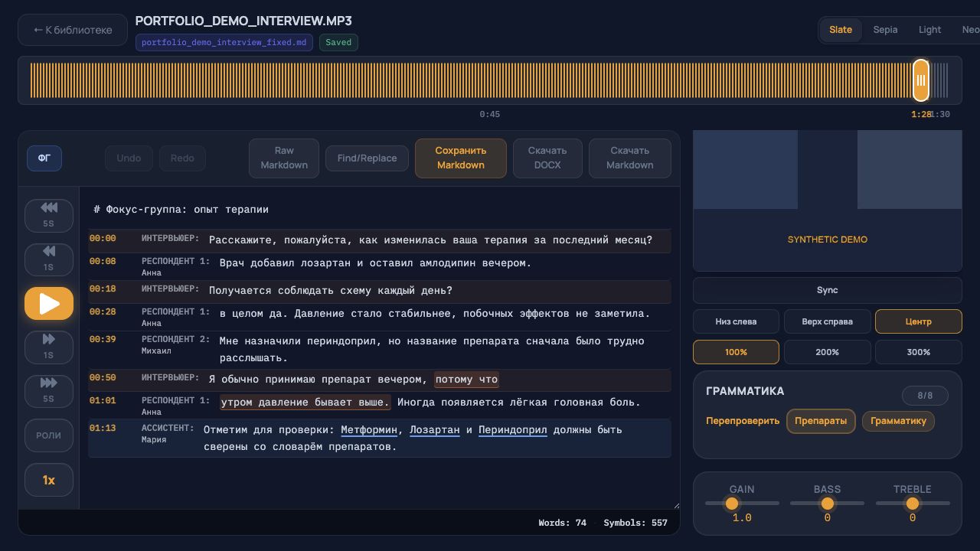Image resolution: width=980 pixels, height=551 pixels.
Task: Click text 'Получается соблюдать схему каждый день?'
Action: coord(331,291)
